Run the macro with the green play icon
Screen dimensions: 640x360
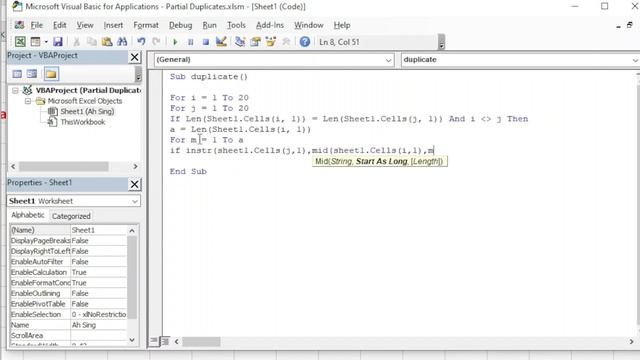tap(175, 42)
